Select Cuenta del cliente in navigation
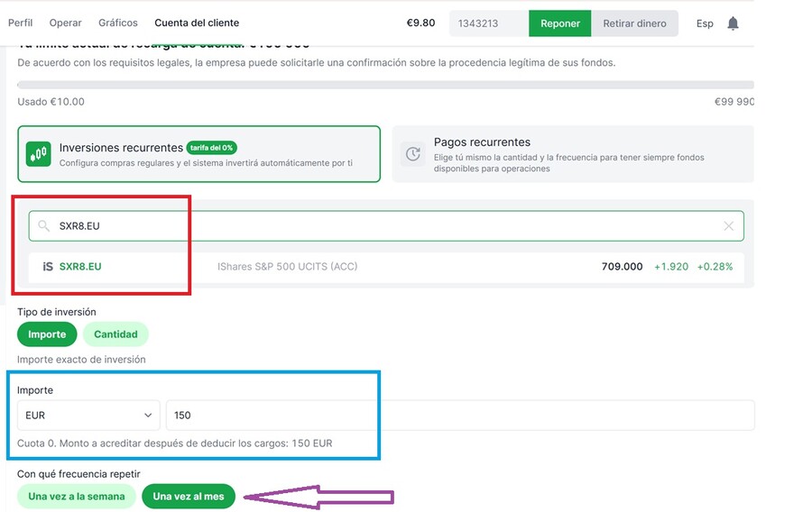This screenshot has height=512, width=812. (x=197, y=23)
